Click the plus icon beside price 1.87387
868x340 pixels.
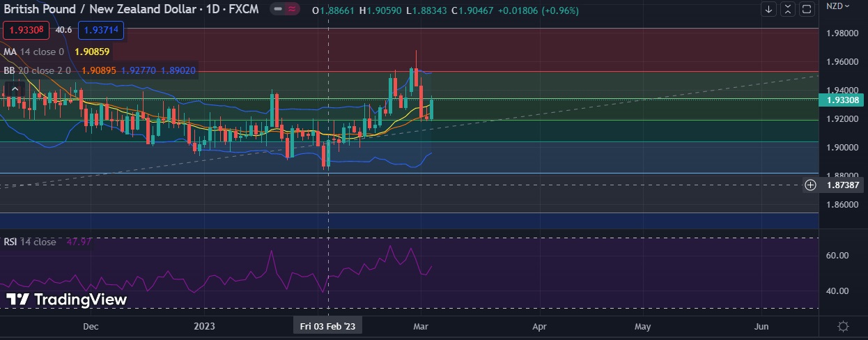coord(810,185)
